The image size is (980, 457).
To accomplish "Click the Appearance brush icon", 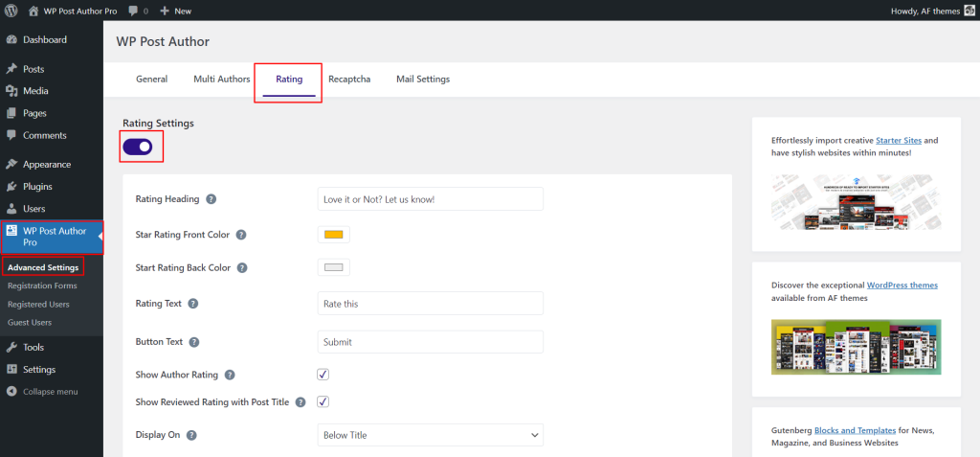I will coord(11,164).
